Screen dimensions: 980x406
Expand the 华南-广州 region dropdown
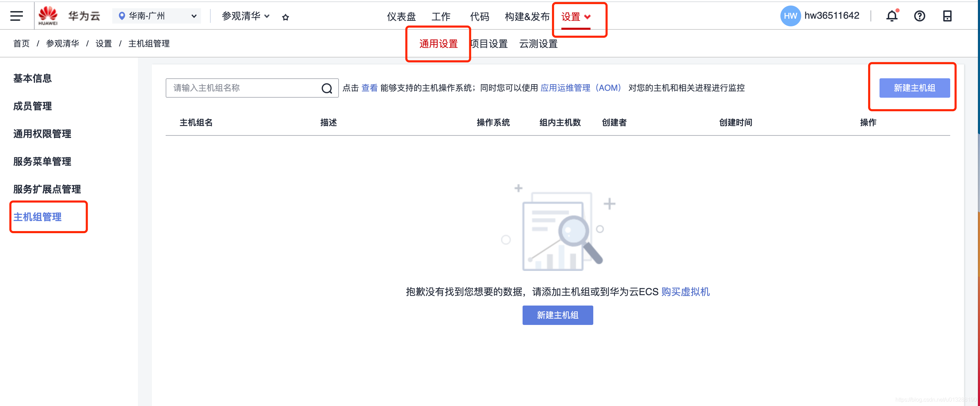157,16
